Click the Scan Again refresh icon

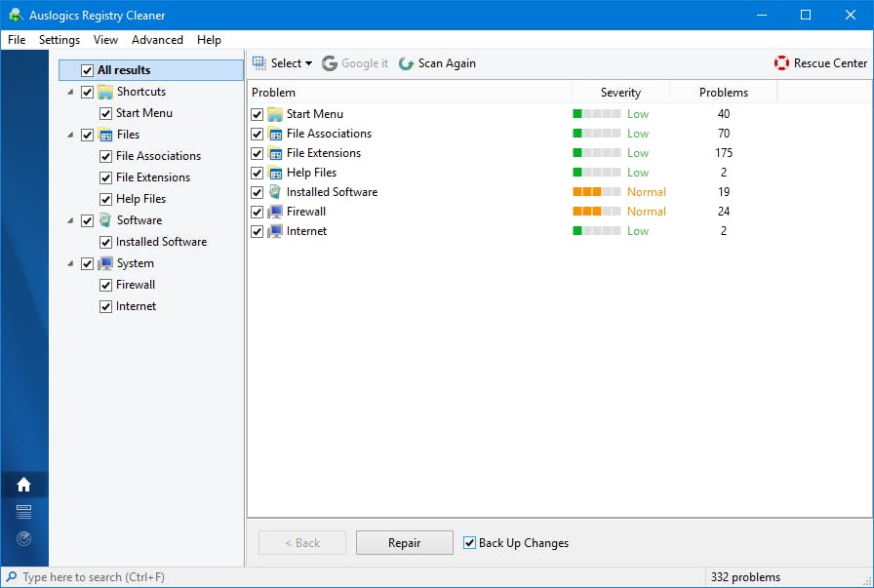pos(406,63)
